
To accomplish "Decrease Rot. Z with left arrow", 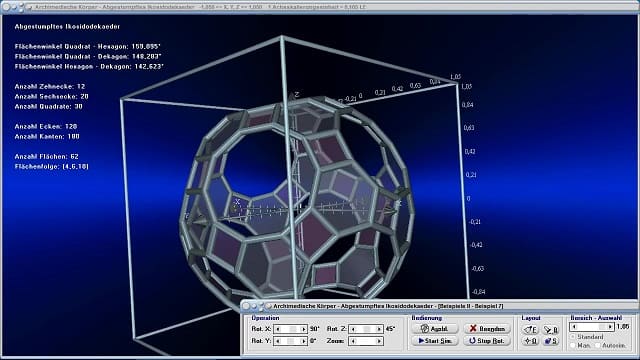I will [353, 329].
